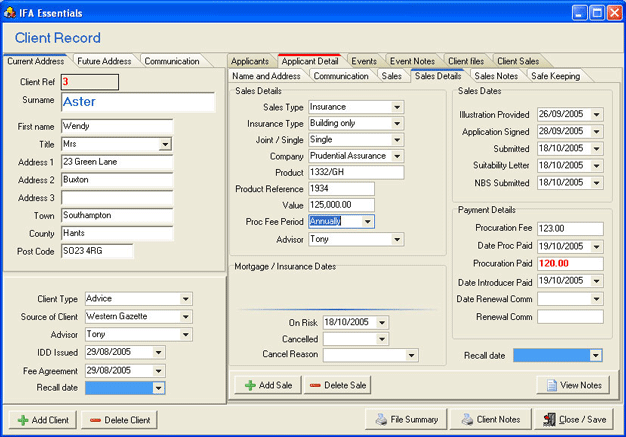Viewport: 626px width, 437px height.
Task: Expand the Insurance Type dropdown
Action: tap(397, 123)
